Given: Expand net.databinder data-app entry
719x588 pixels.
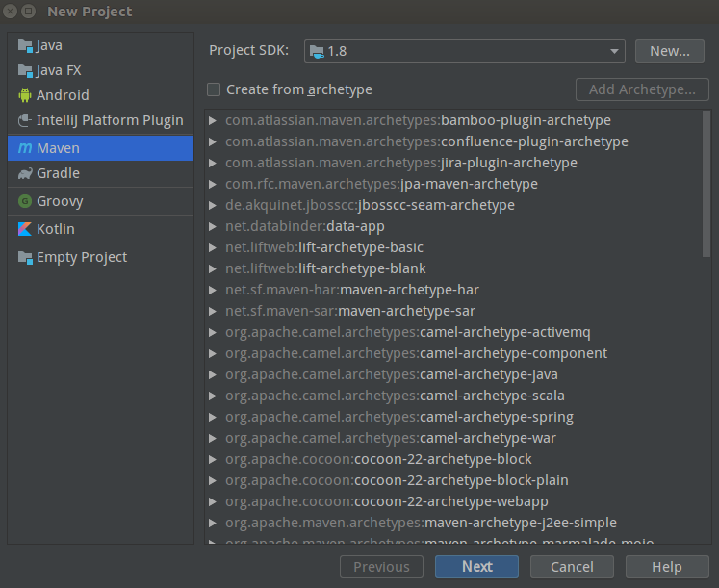Looking at the screenshot, I should (x=213, y=226).
